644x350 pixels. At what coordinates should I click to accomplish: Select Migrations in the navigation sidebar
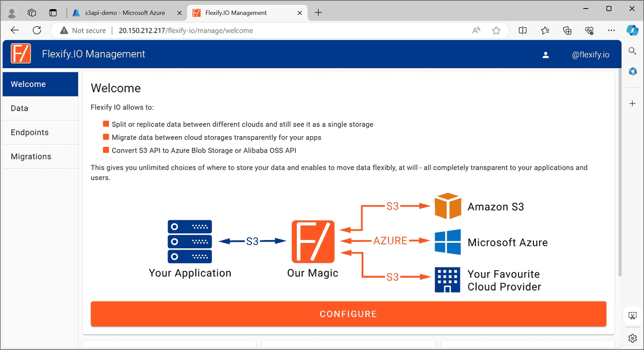31,156
